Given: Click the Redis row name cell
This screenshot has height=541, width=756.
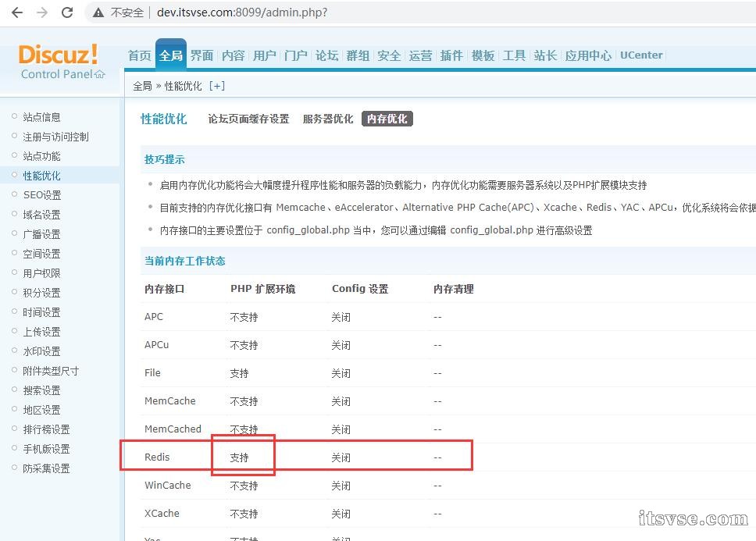Looking at the screenshot, I should [x=157, y=457].
